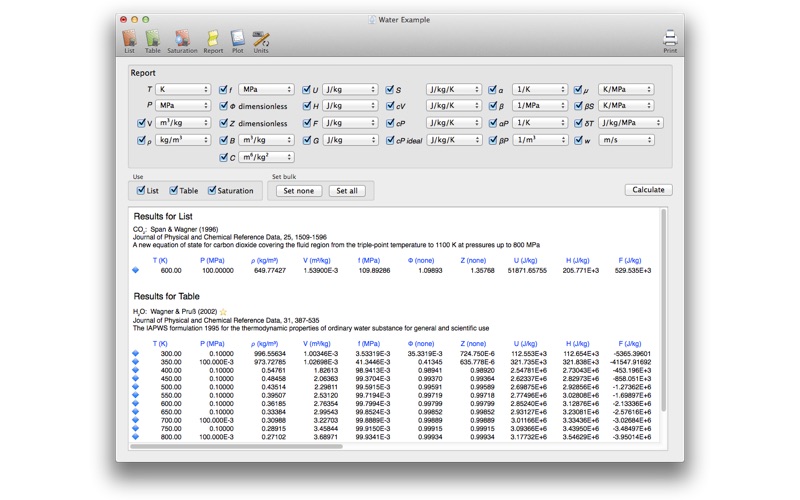
Task: Click the vertical scrollbar of the results pane
Action: (x=663, y=310)
